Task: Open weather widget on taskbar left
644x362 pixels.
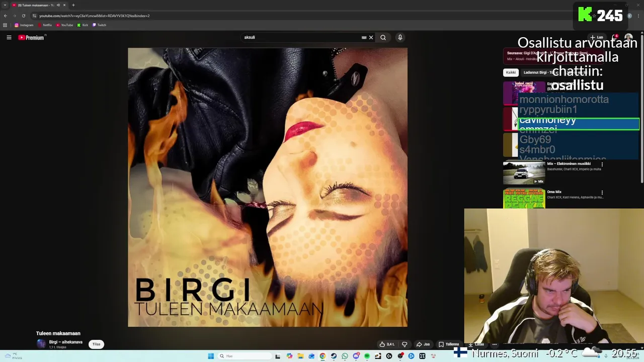Action: (x=14, y=356)
